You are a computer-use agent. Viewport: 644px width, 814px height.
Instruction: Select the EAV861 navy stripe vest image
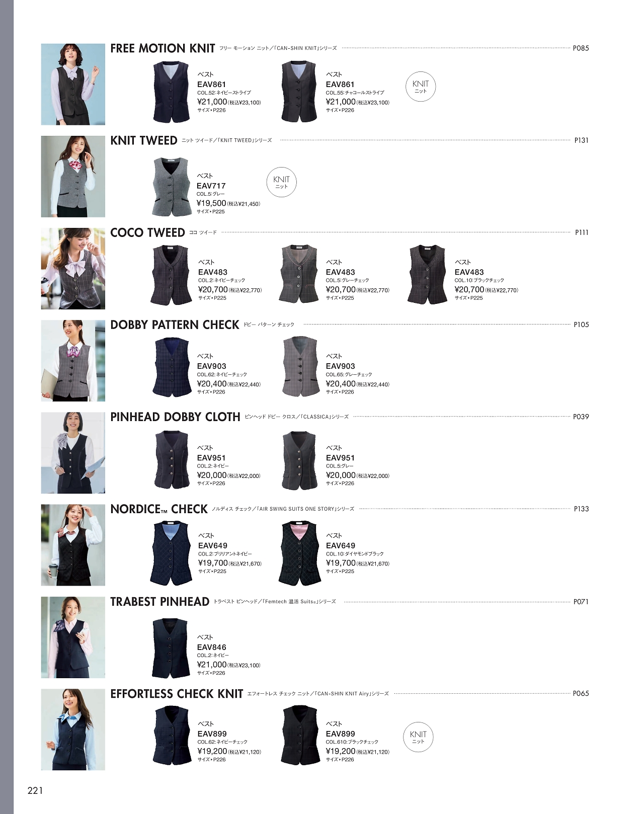(x=172, y=92)
